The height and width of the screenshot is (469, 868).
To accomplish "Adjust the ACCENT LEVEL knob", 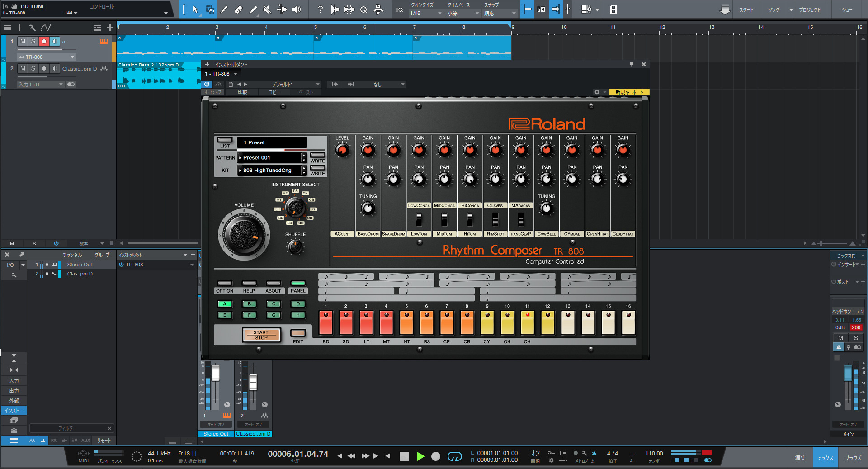I will click(342, 150).
